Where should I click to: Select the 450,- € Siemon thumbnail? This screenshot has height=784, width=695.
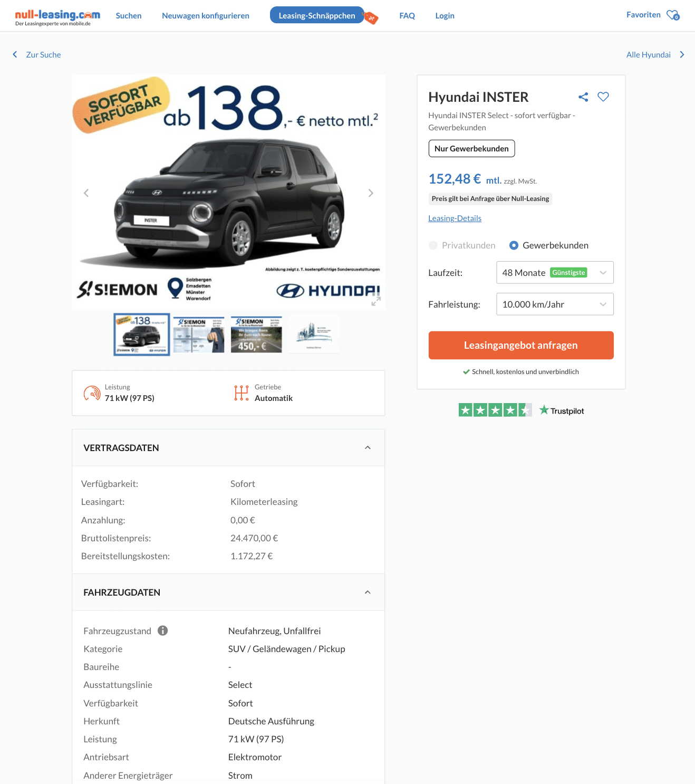256,334
